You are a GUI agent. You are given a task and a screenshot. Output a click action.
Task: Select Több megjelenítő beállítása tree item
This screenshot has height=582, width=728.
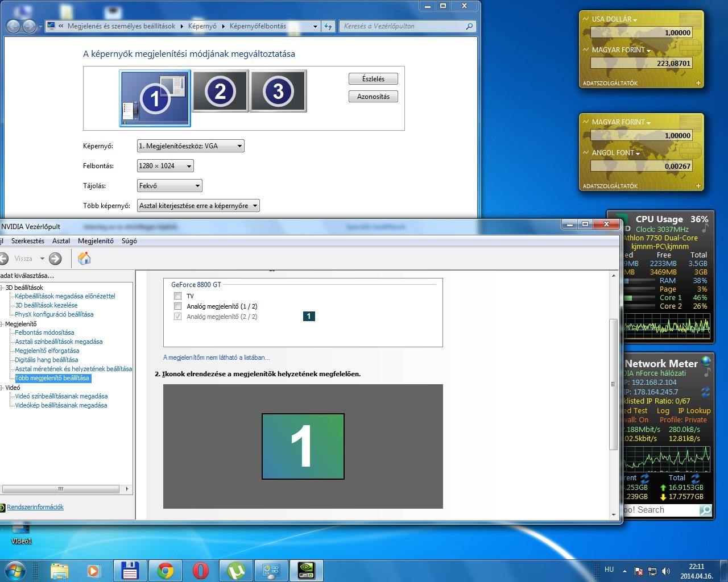tap(52, 378)
